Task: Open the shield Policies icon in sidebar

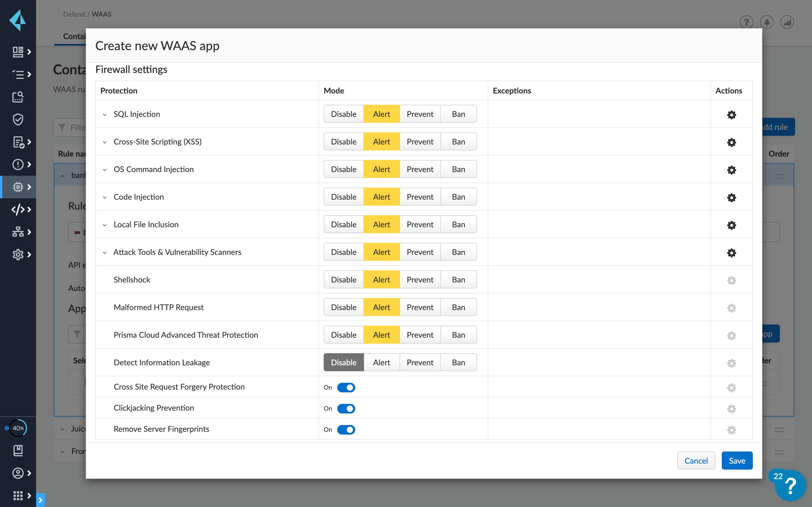Action: (x=17, y=119)
